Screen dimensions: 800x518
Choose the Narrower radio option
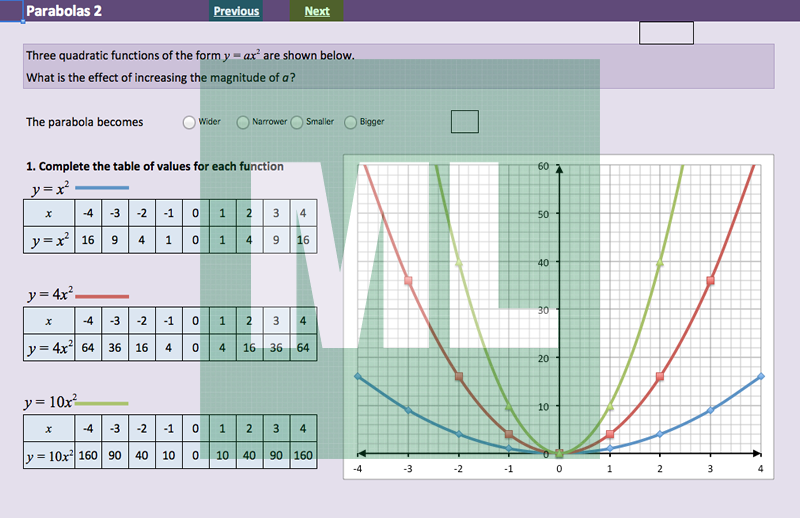click(243, 122)
